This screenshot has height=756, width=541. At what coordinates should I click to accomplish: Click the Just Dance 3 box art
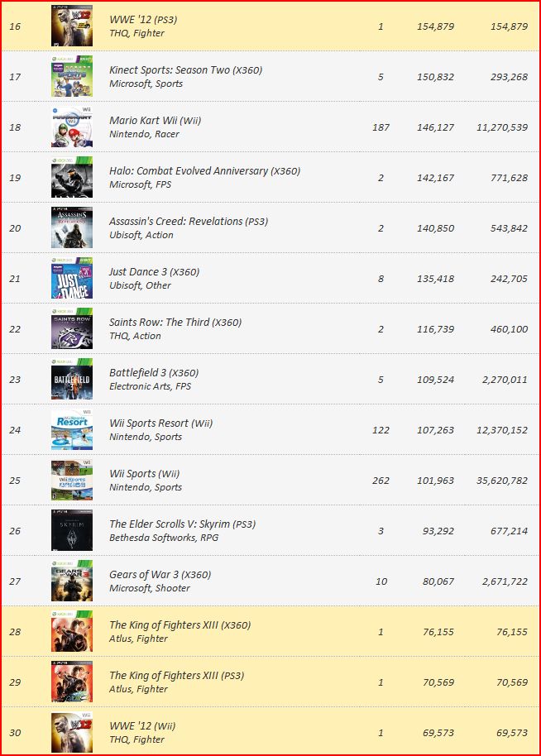pyautogui.click(x=72, y=278)
